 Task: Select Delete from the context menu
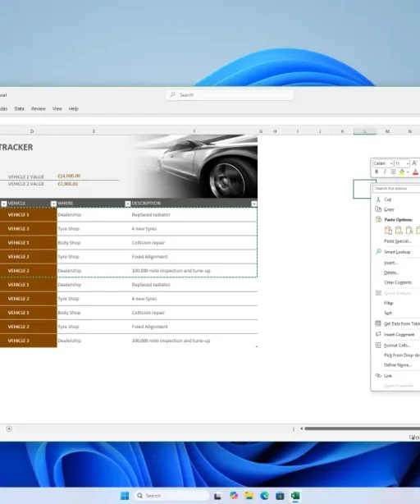(x=391, y=273)
